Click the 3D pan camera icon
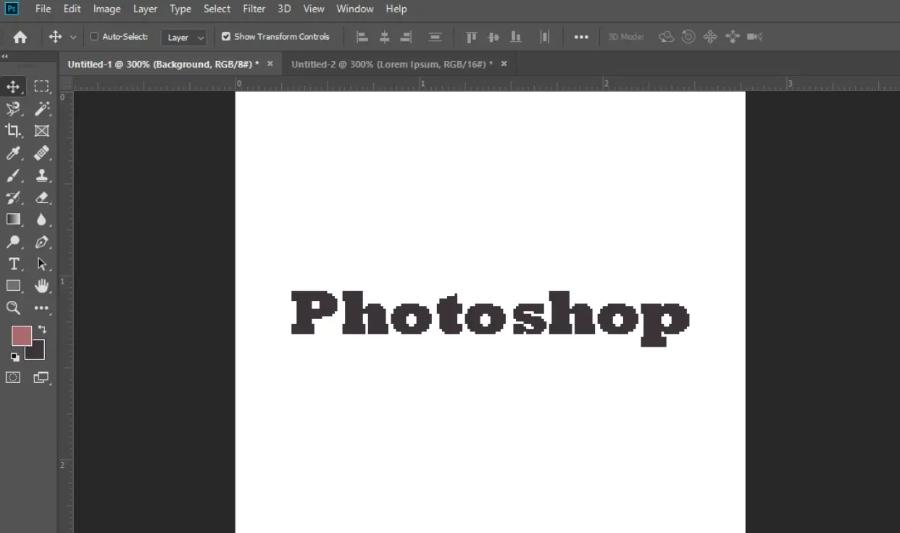 pos(710,37)
